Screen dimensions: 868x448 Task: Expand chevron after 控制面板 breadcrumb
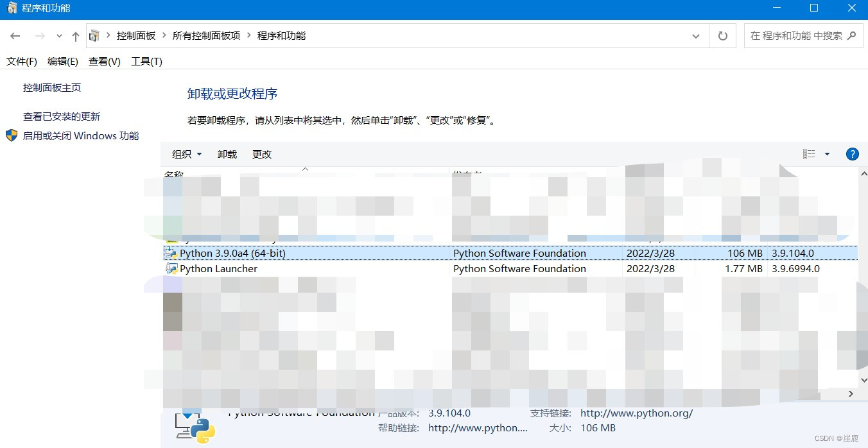pyautogui.click(x=164, y=36)
